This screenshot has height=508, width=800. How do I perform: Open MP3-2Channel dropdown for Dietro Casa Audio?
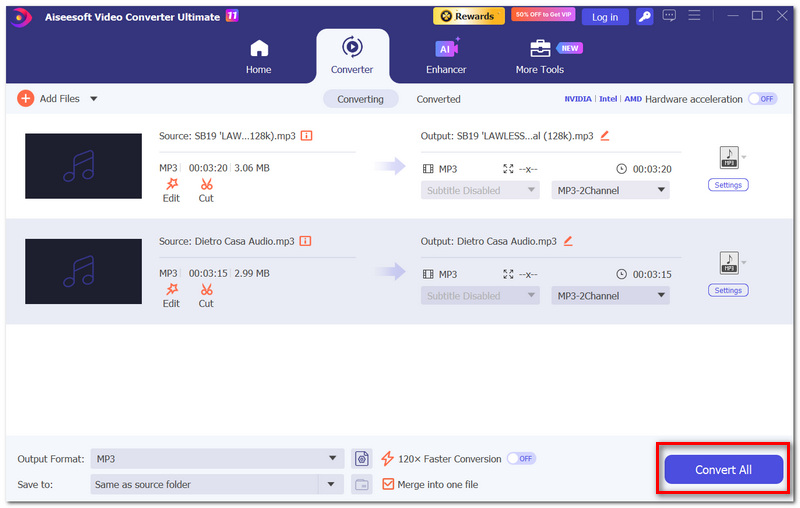pos(611,296)
